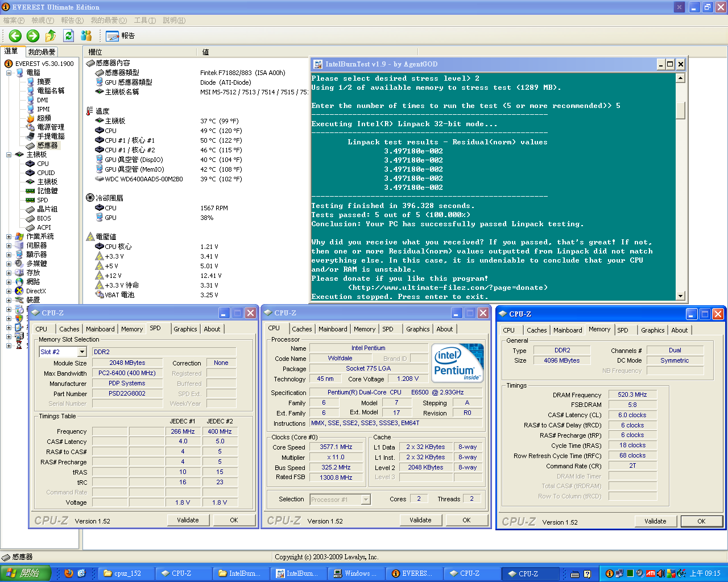
Task: Click the 49 °C CPU temperature value
Action: pos(221,131)
